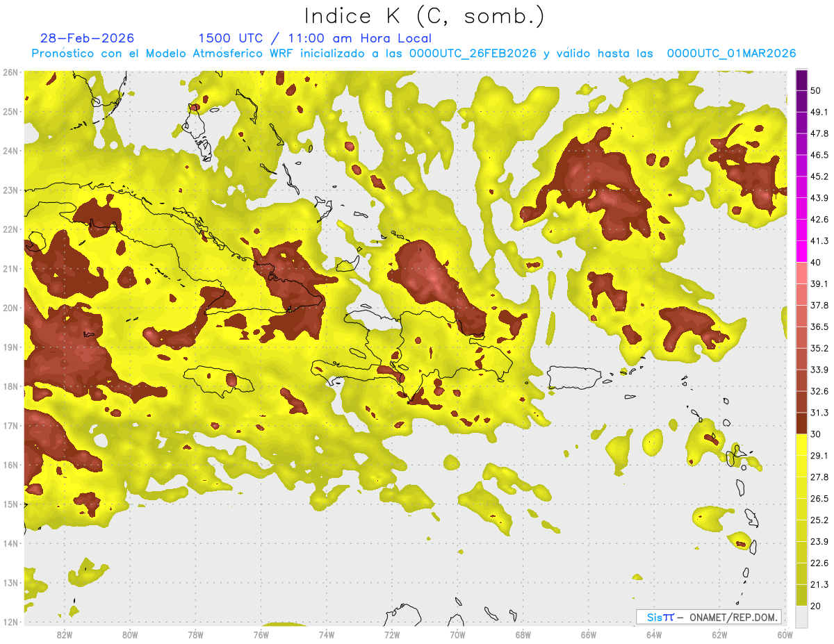The width and height of the screenshot is (834, 644).
Task: Click the latitude label "22N"
Action: pos(10,229)
